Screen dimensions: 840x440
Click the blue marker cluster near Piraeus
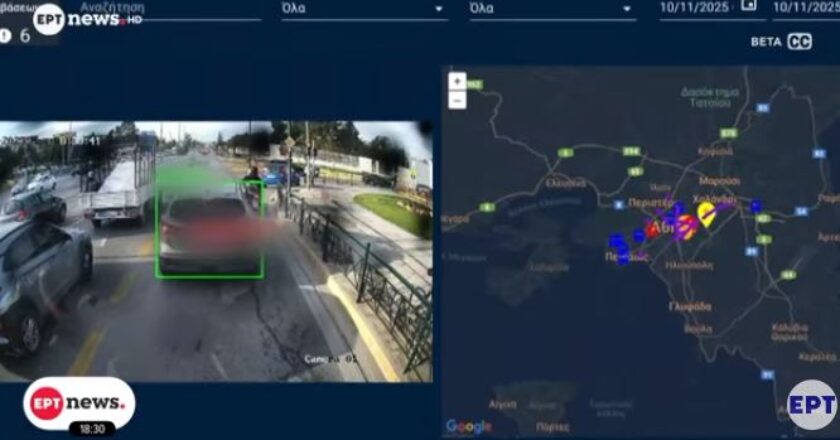pyautogui.click(x=621, y=246)
